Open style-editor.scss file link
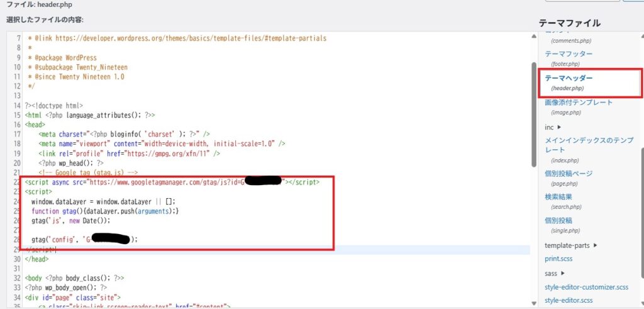 (569, 300)
